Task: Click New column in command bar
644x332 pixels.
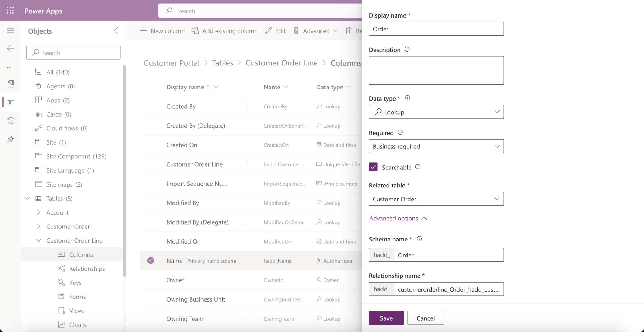Action: point(162,31)
